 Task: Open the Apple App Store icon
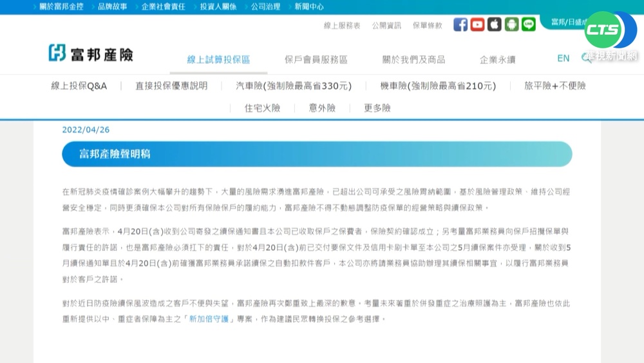[x=495, y=25]
